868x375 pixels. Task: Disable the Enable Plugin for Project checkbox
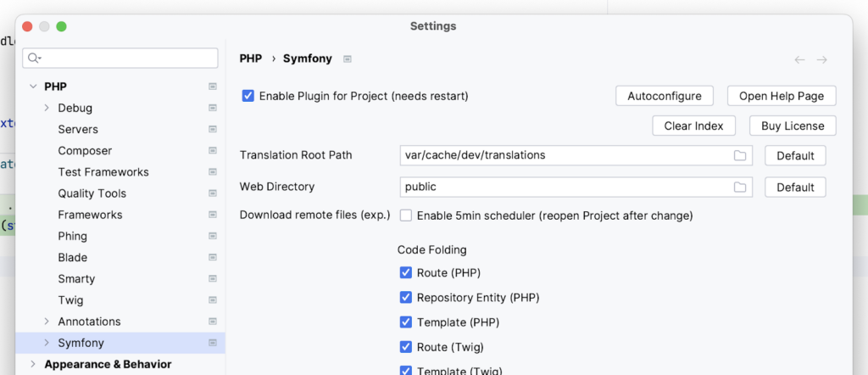point(248,96)
